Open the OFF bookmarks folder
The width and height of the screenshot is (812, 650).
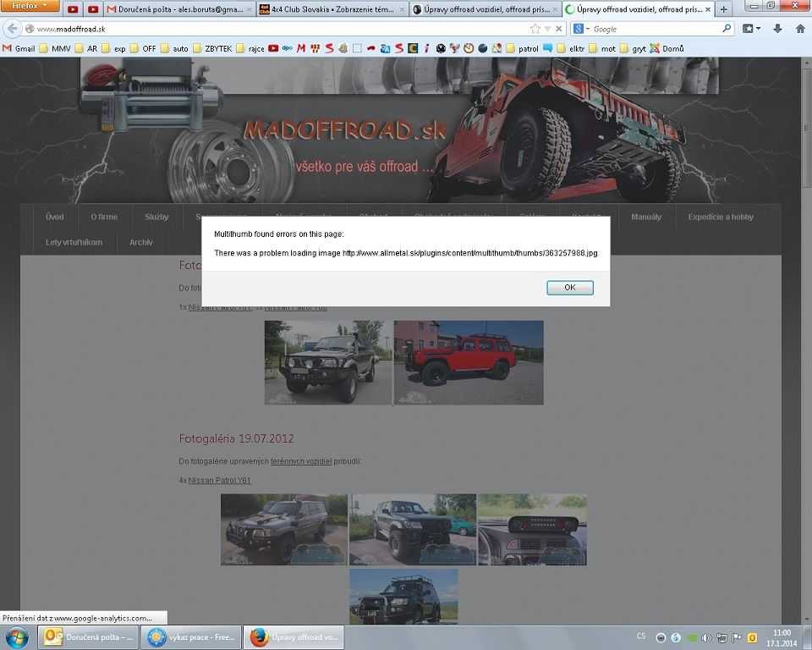click(x=143, y=49)
